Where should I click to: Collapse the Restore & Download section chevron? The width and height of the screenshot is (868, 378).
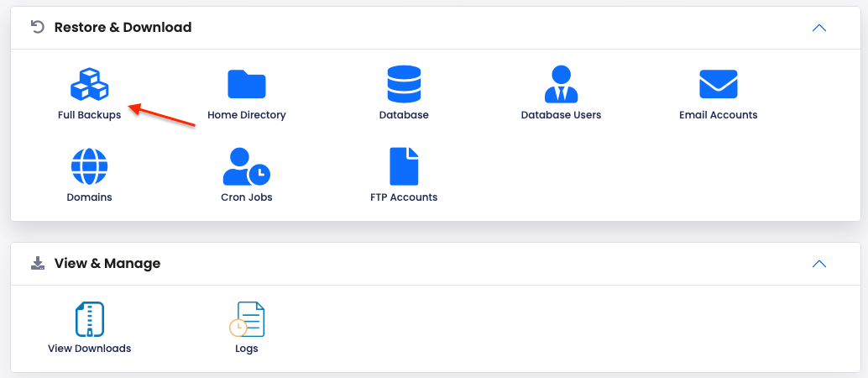pyautogui.click(x=819, y=28)
